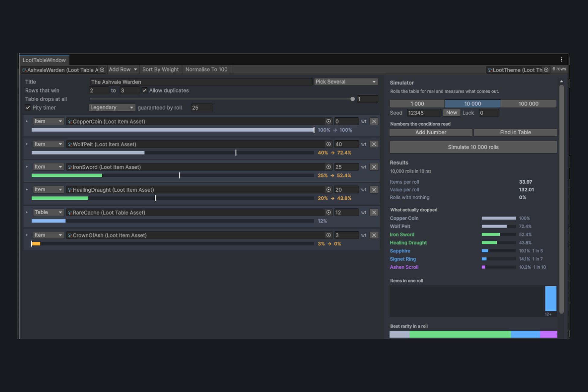Image resolution: width=588 pixels, height=392 pixels.
Task: Click Normalise To 100
Action: click(206, 70)
